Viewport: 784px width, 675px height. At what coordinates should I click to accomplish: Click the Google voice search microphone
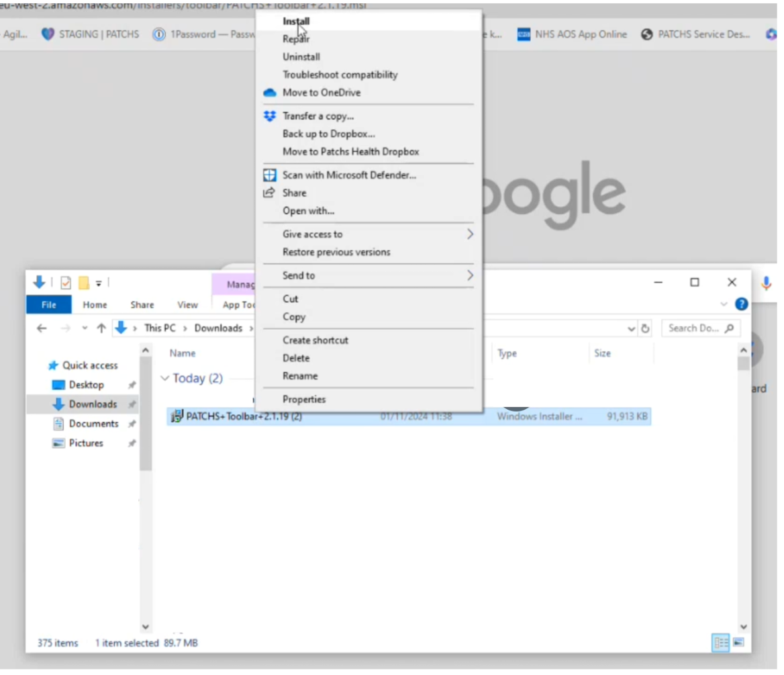[x=766, y=283]
